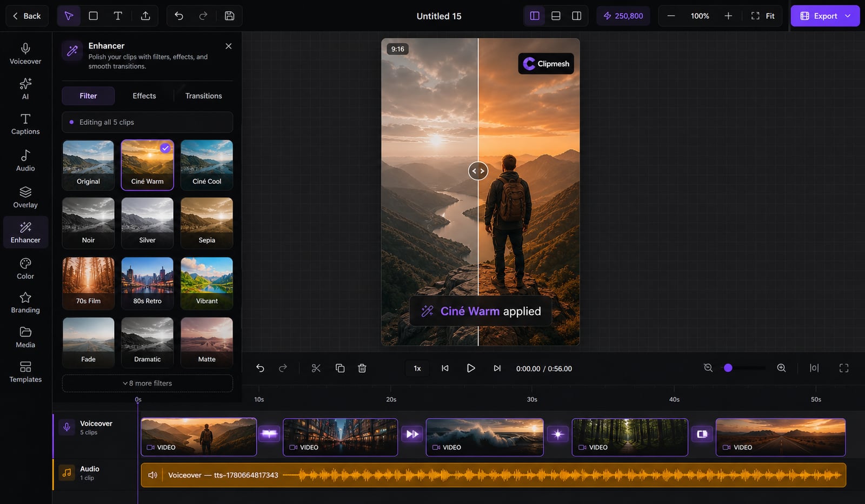The height and width of the screenshot is (504, 865).
Task: Open the Export dropdown arrow
Action: 848,16
